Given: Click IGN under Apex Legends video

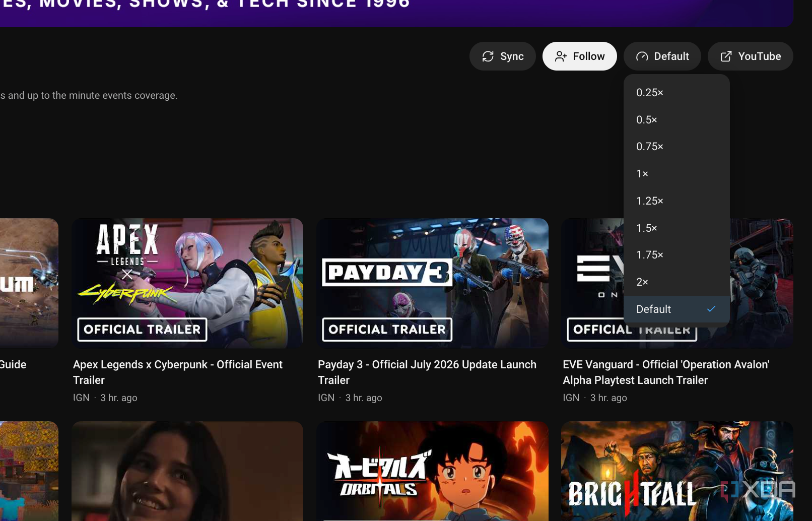Looking at the screenshot, I should (81, 398).
